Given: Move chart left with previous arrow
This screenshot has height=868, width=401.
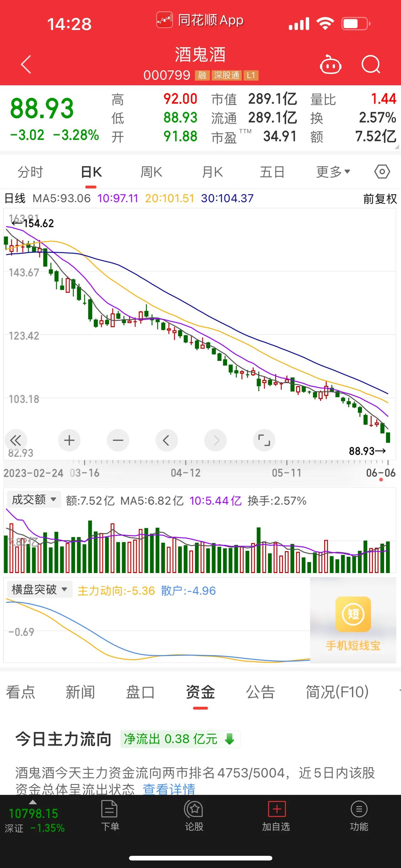Looking at the screenshot, I should [166, 440].
